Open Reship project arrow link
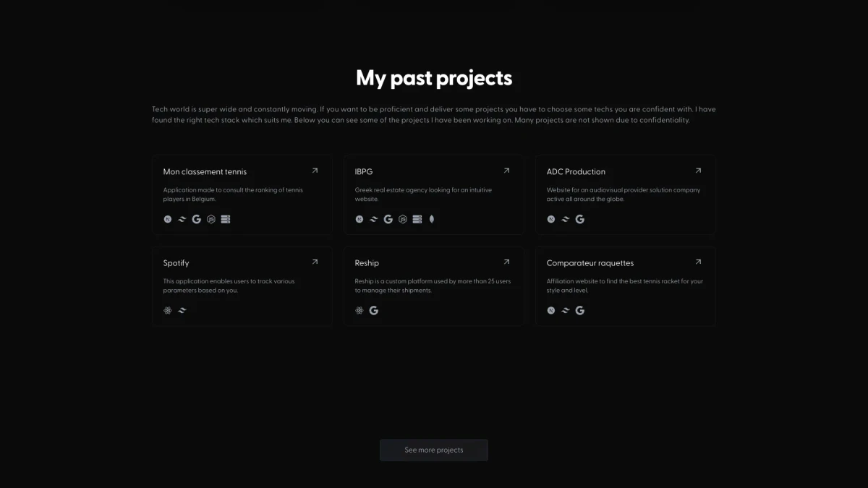This screenshot has width=868, height=488. click(x=506, y=262)
